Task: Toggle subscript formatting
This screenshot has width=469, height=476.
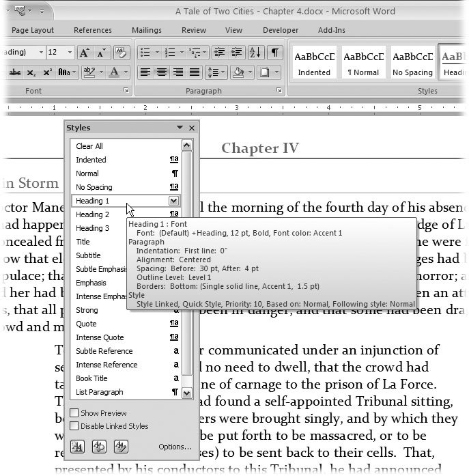Action: click(31, 72)
